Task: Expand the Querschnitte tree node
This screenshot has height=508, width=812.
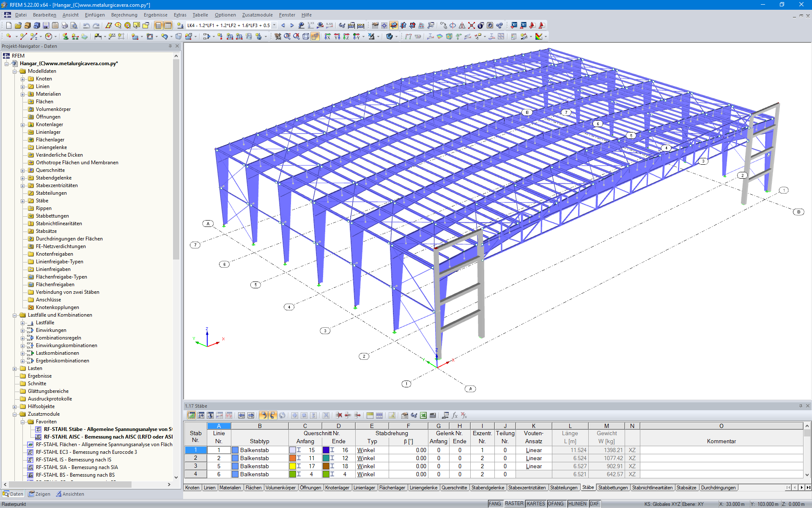Action: (23, 171)
